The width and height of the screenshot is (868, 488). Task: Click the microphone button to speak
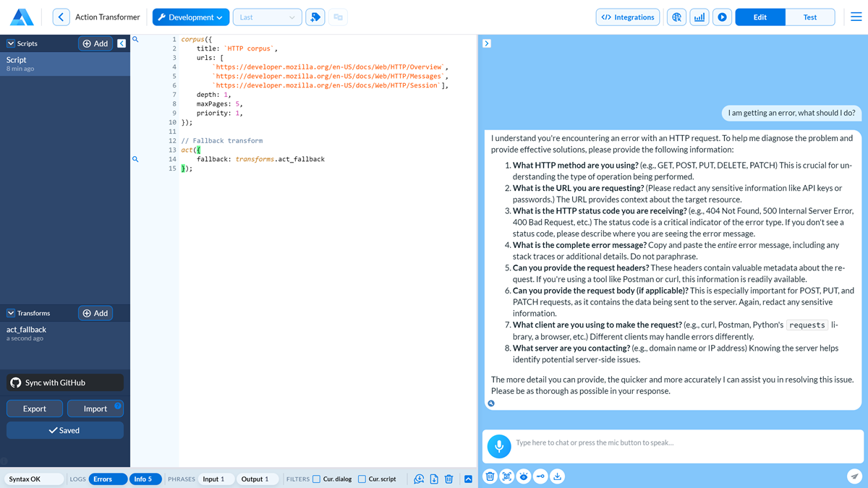coord(498,446)
